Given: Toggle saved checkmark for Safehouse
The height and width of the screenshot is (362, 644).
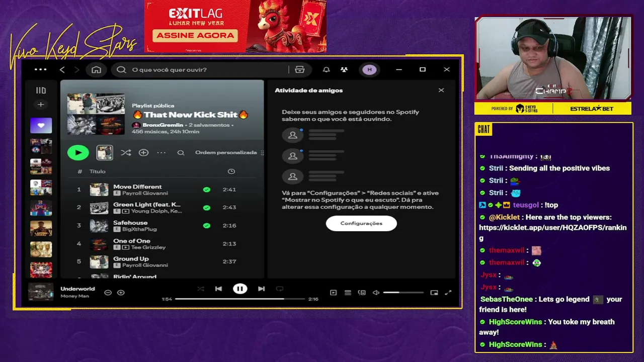Looking at the screenshot, I should click(206, 225).
